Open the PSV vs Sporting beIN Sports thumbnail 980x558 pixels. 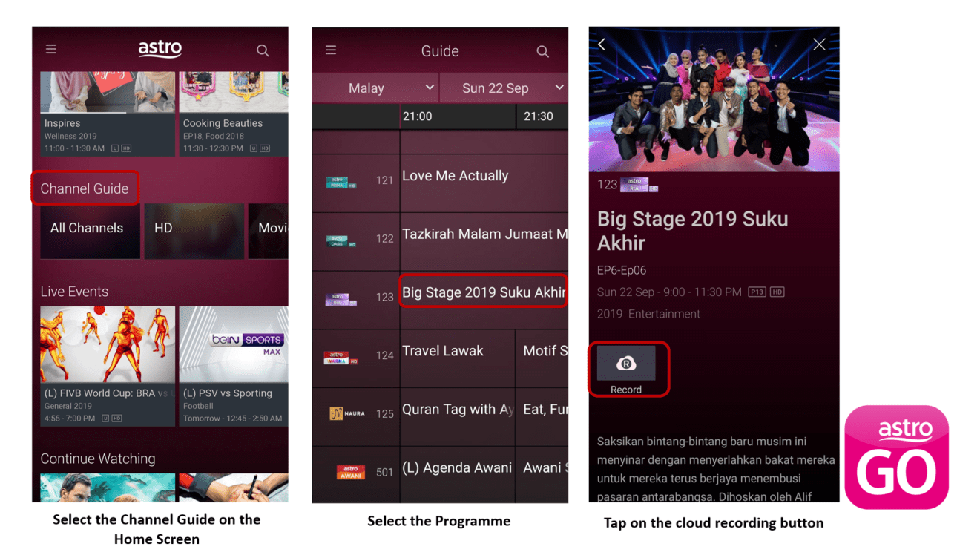coord(234,366)
